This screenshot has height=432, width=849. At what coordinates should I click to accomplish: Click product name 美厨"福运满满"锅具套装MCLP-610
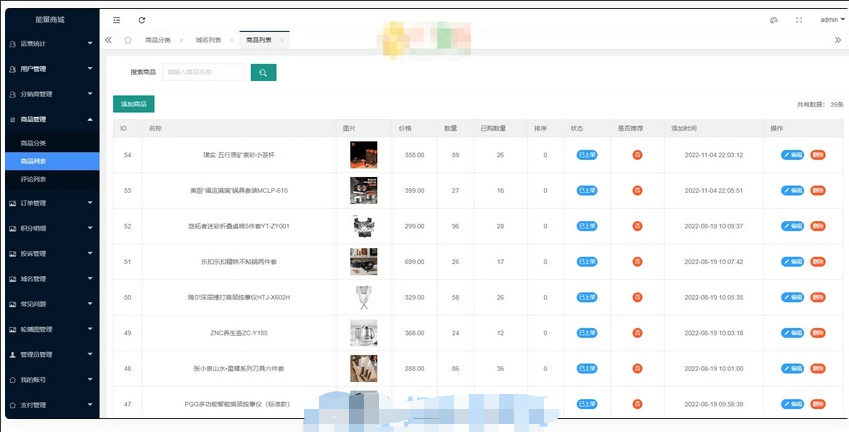239,191
